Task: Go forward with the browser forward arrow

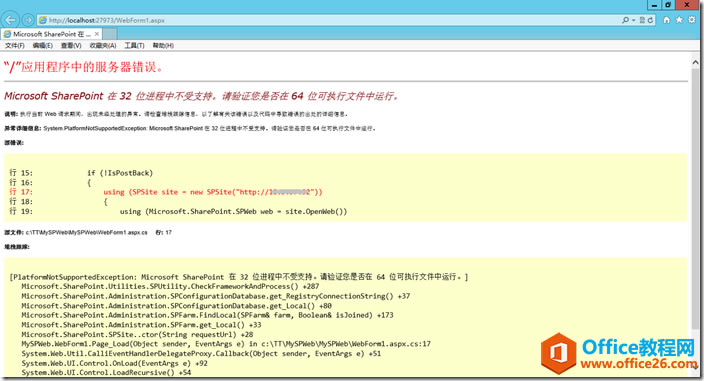Action: click(x=28, y=20)
